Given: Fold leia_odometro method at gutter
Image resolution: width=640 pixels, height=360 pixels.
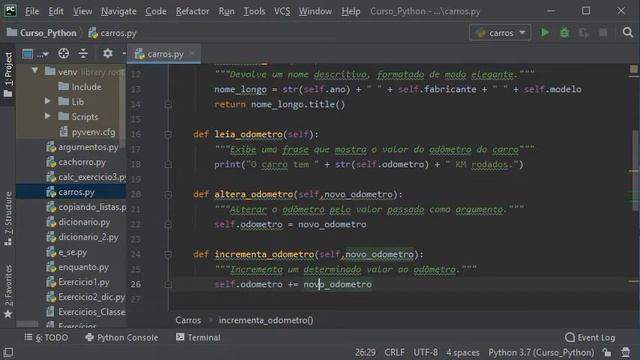Looking at the screenshot, I should (168, 134).
